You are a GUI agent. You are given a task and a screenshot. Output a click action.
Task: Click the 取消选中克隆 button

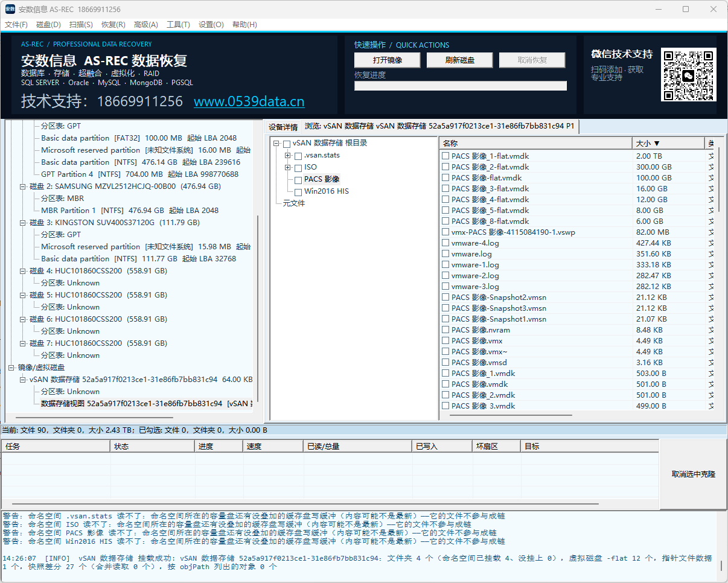click(694, 474)
